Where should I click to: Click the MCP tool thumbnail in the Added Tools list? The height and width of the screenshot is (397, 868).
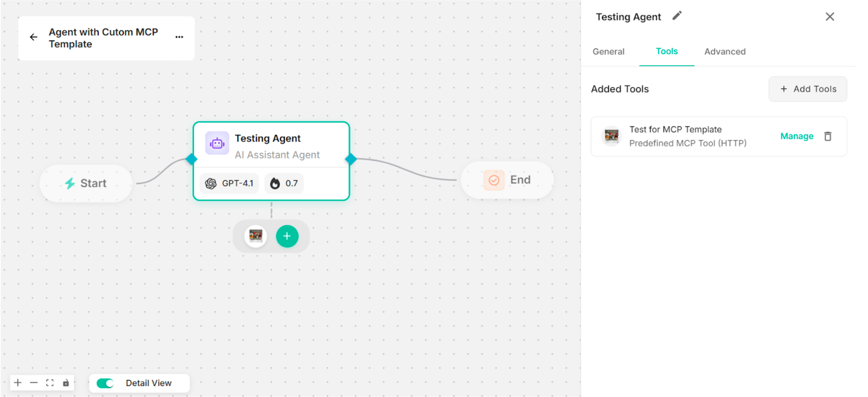click(x=611, y=136)
